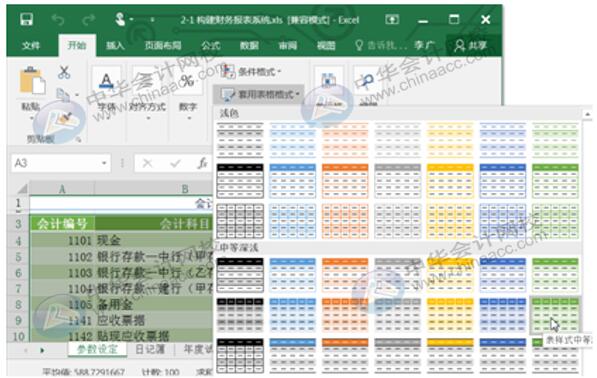Choose light blue banded style, 浅色 first row
This screenshot has width=597, height=378.
(x=292, y=139)
